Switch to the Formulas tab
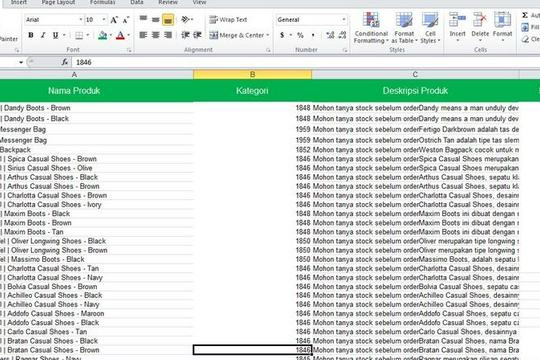 pos(103,2)
